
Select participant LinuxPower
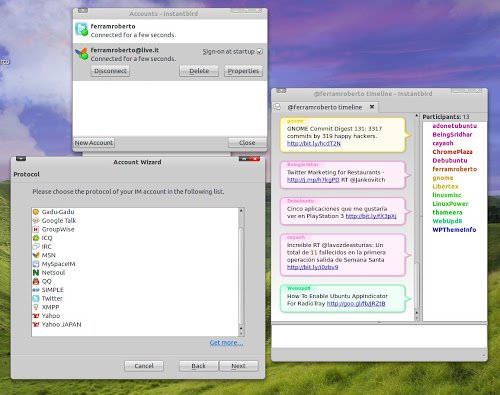[450, 204]
